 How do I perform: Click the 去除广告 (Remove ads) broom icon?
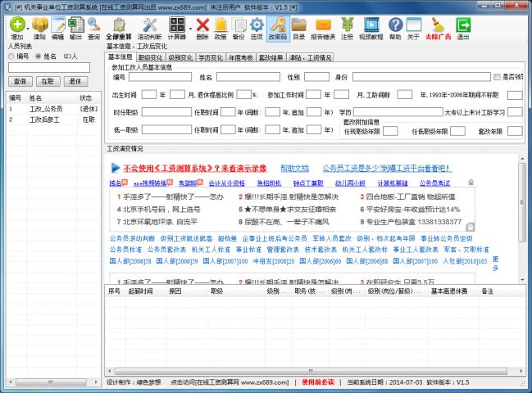coord(438,27)
